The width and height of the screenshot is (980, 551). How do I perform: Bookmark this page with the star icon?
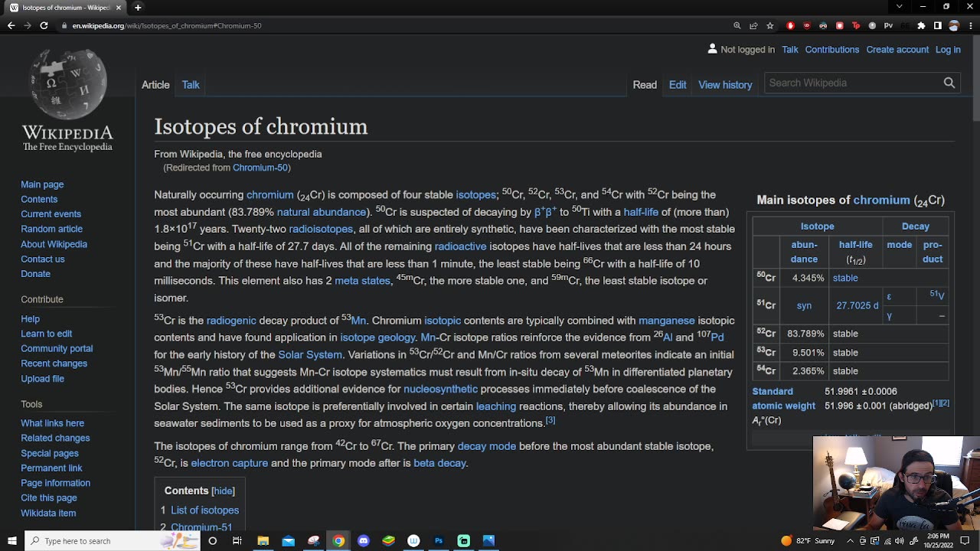(x=769, y=25)
